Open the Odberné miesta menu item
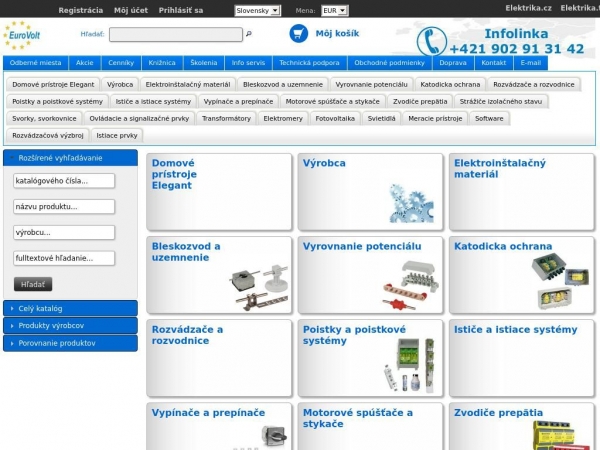The width and height of the screenshot is (600, 450). point(36,63)
